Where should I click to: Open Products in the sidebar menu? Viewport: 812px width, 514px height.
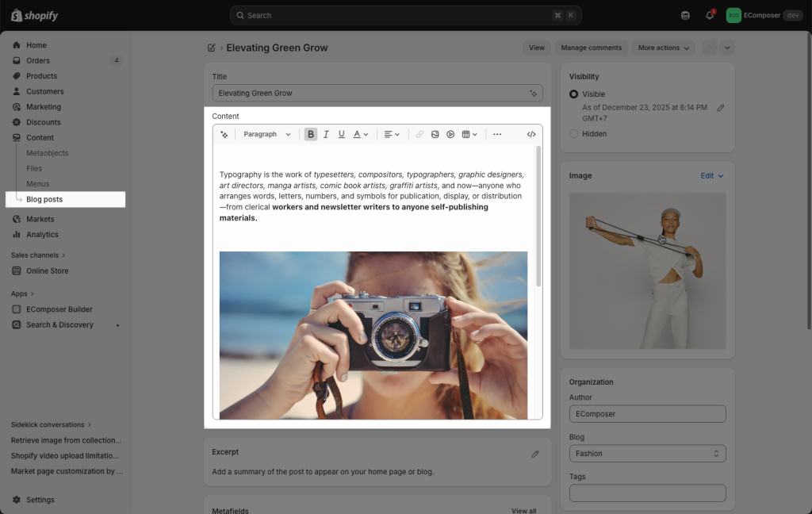click(41, 76)
